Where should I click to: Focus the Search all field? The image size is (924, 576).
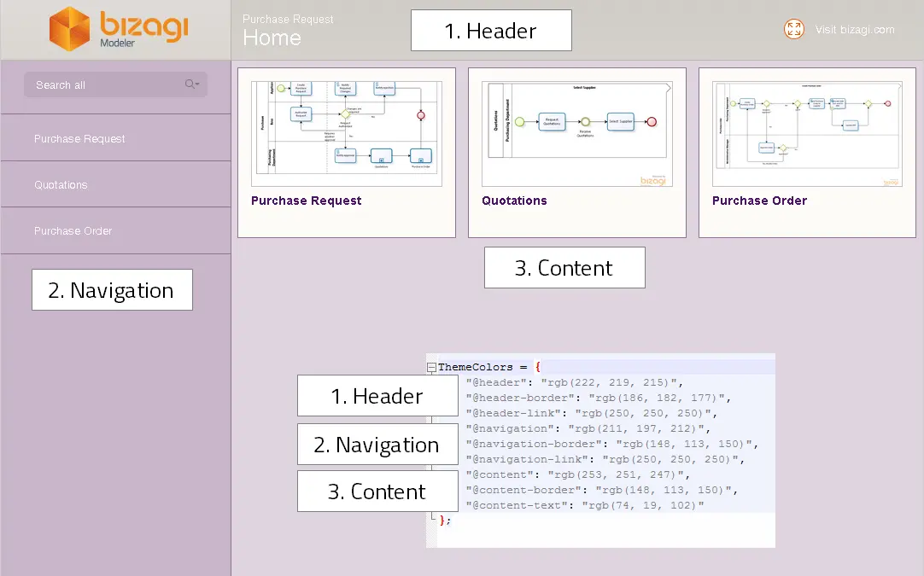(115, 84)
